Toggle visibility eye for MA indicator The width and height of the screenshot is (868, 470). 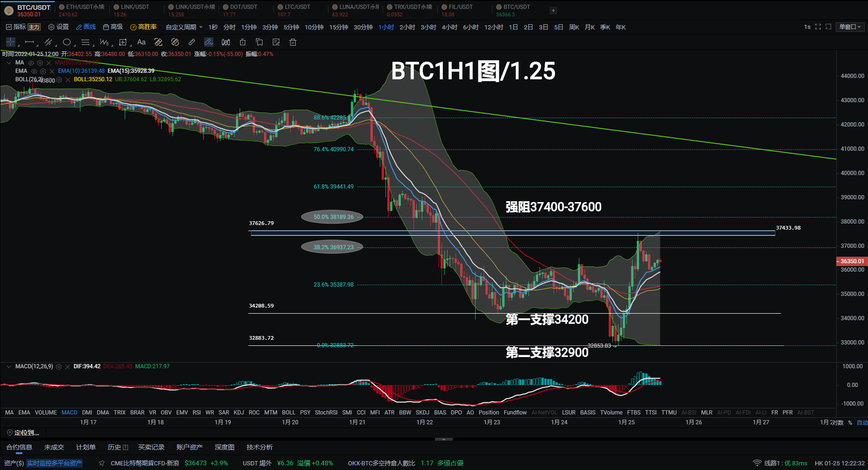point(31,63)
